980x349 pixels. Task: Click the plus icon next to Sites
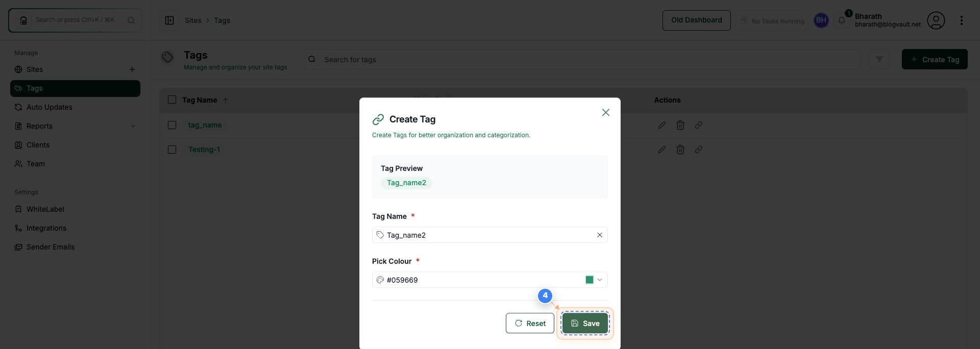132,69
